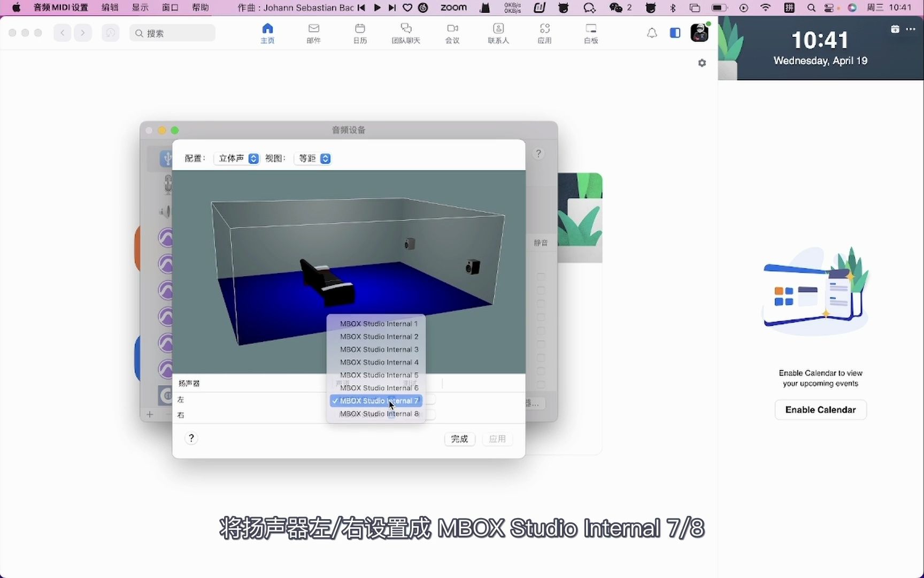This screenshot has height=578, width=924.
Task: Open Zoom settings gear icon
Action: pyautogui.click(x=702, y=63)
